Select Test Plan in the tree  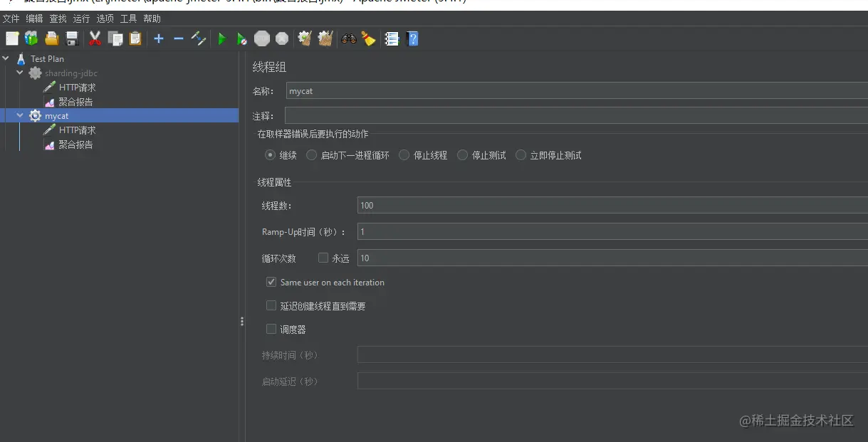(47, 58)
